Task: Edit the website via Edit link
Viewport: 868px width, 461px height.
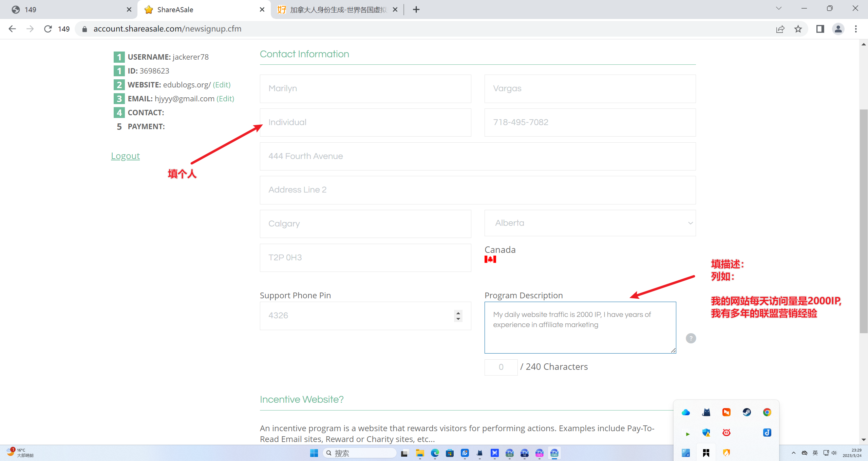Action: (222, 85)
